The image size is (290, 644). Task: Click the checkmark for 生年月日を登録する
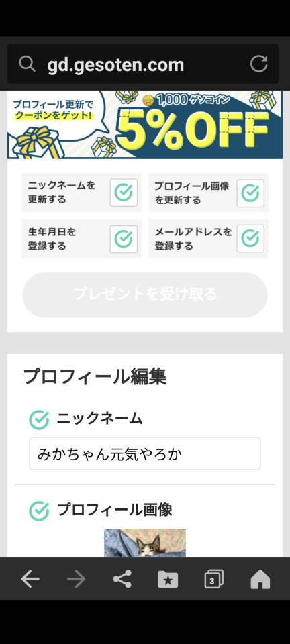click(x=124, y=239)
